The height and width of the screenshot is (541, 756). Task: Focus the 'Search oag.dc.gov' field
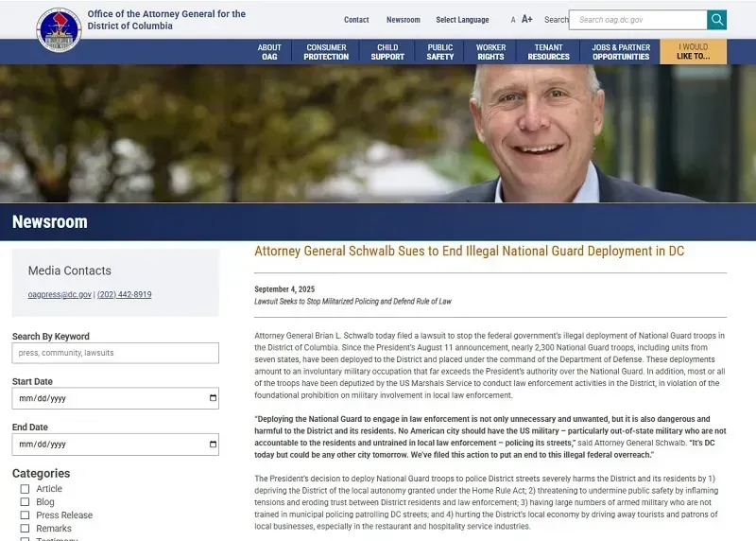click(x=638, y=20)
